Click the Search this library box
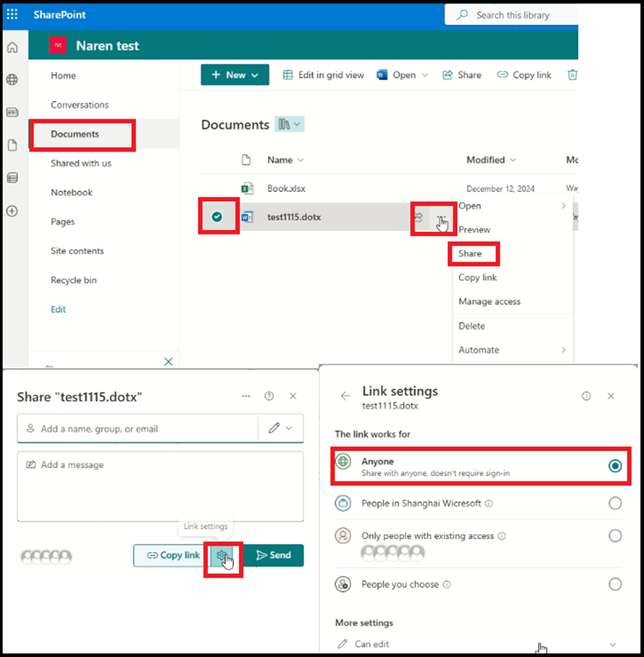 (511, 15)
